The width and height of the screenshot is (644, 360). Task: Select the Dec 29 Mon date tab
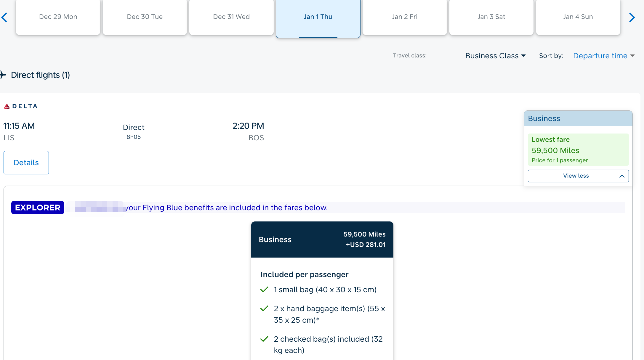58,17
